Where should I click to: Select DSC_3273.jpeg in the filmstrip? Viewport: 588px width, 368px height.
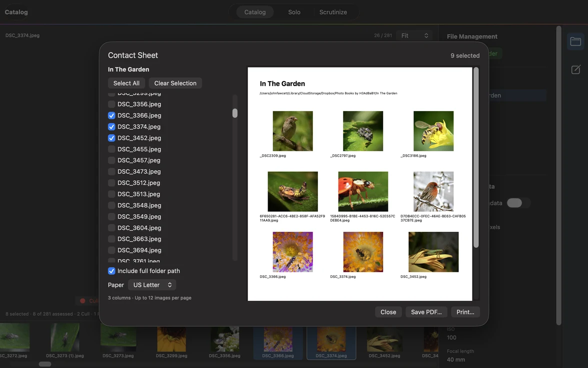118,341
